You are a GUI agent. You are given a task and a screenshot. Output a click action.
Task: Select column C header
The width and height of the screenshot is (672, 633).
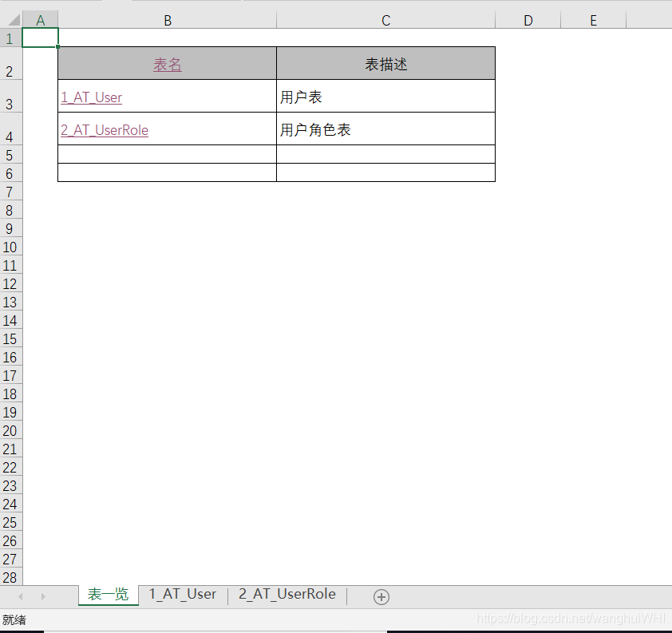(385, 20)
